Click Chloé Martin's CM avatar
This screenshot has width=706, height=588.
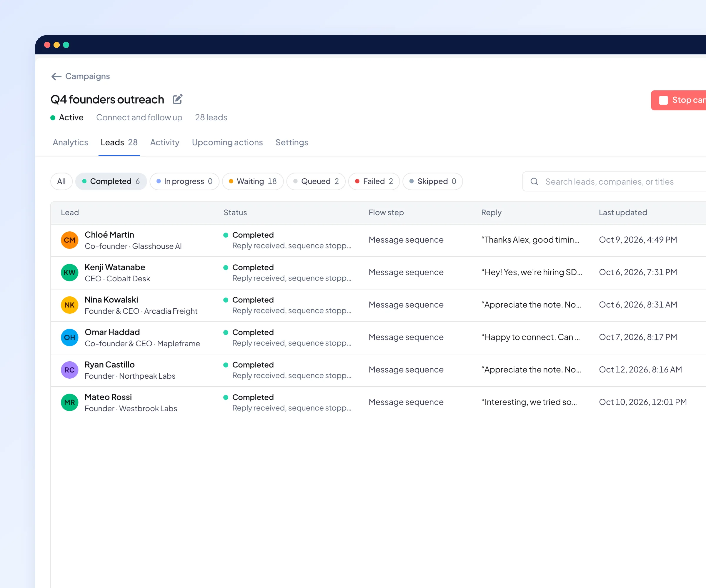(x=70, y=240)
